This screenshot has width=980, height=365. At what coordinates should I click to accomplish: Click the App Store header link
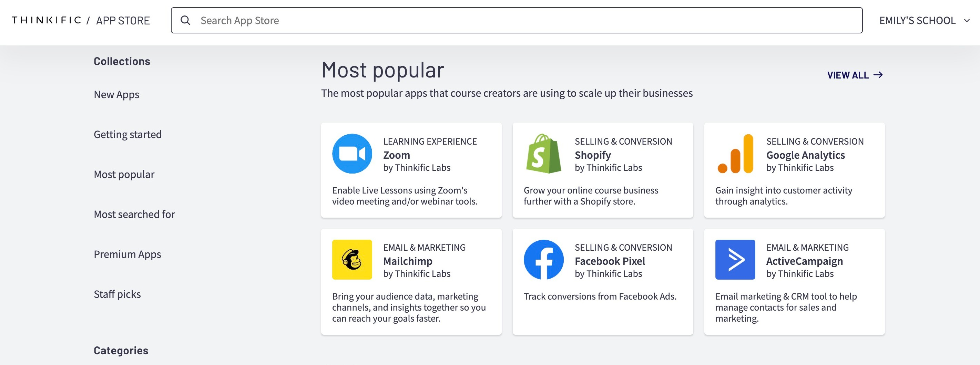click(123, 21)
